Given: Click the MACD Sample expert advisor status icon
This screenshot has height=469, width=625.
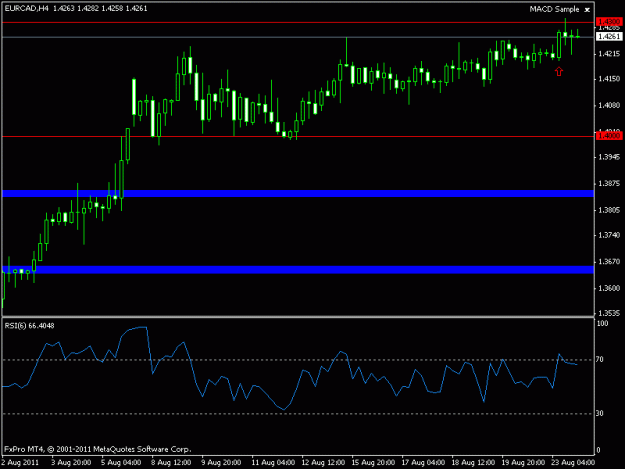Looking at the screenshot, I should 587,10.
